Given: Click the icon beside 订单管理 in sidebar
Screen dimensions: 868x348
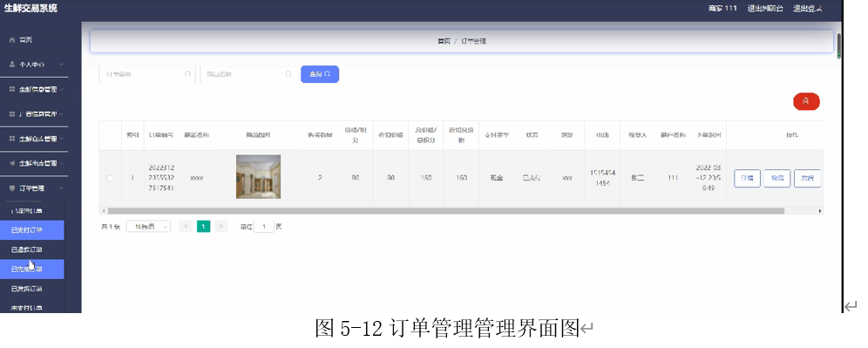Looking at the screenshot, I should coord(12,188).
